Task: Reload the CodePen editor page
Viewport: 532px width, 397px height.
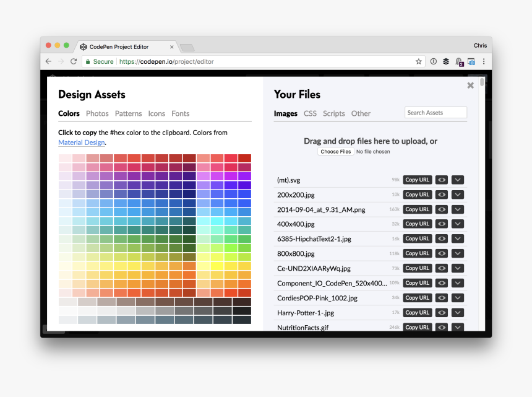Action: pyautogui.click(x=73, y=61)
